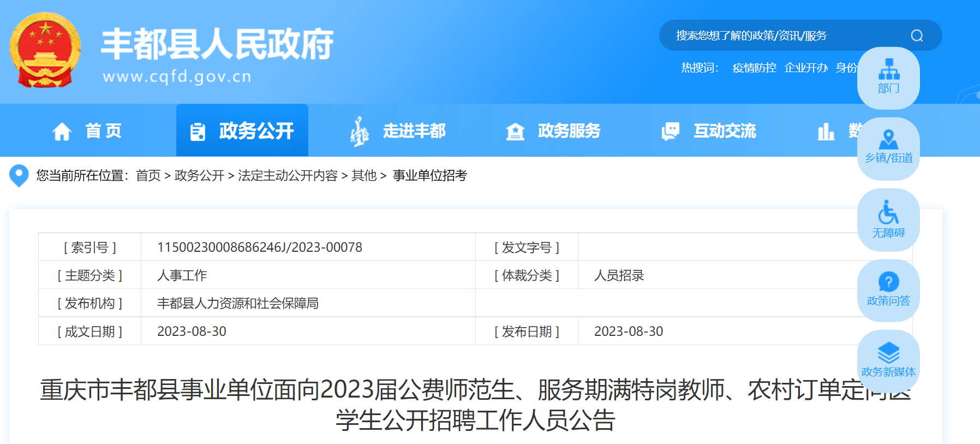
Task: Click the 热搜词 label
Action: (700, 68)
